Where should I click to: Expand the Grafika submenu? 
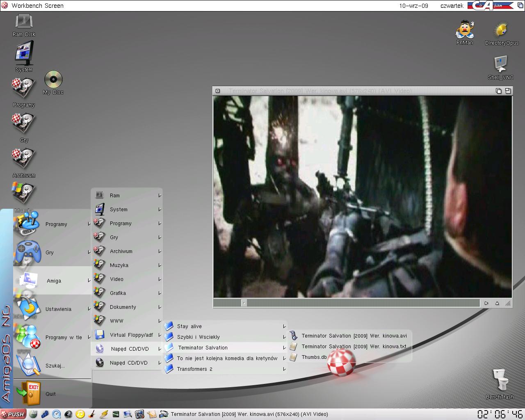point(127,293)
